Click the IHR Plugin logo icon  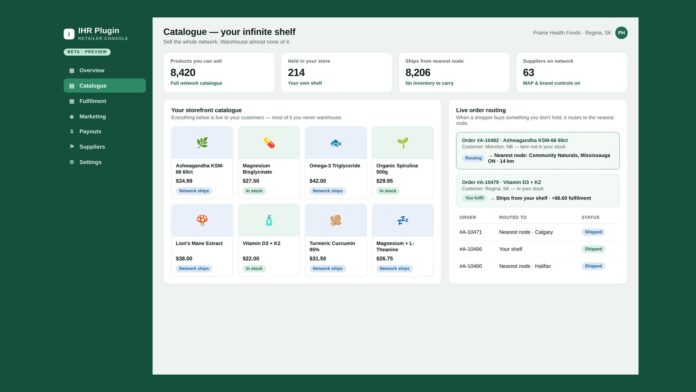pyautogui.click(x=69, y=34)
